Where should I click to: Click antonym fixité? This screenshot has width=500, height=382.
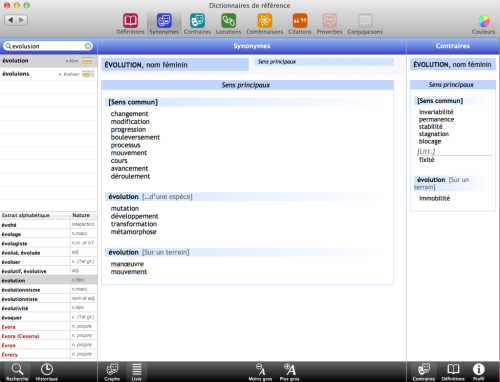click(426, 160)
